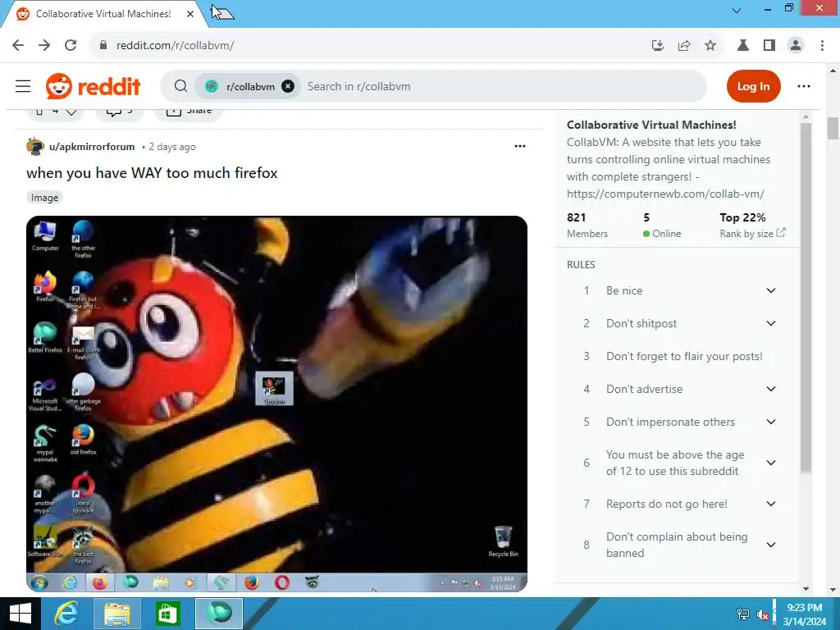Screen dimensions: 840x630
Task: Launch Windows Store from the taskbar
Action: coord(167,614)
